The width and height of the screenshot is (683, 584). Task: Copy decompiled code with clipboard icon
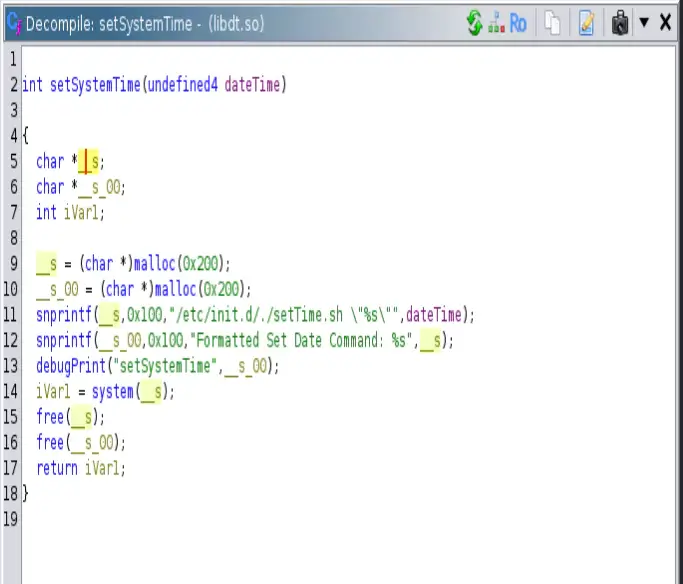coord(552,23)
